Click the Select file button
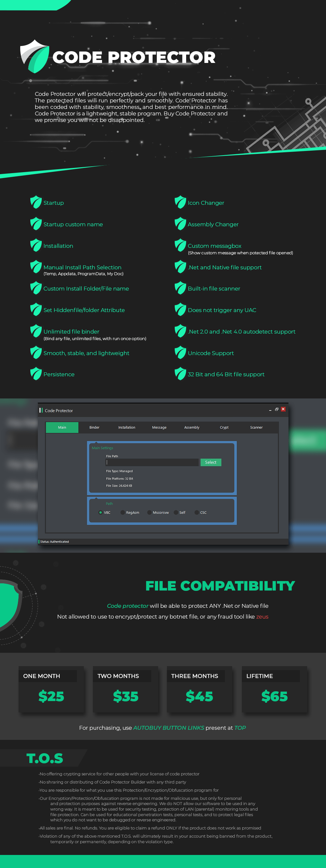The image size is (326, 868). tap(211, 462)
